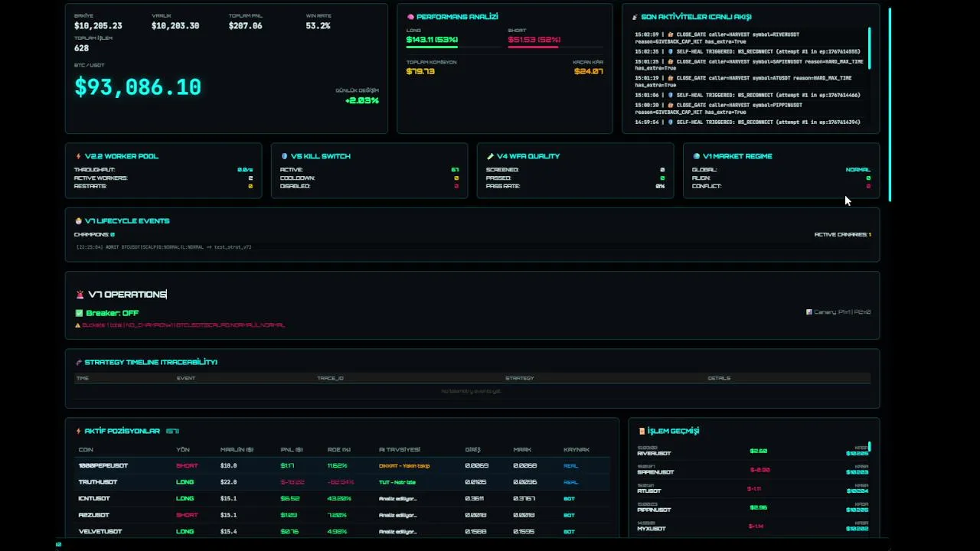Click the lightning icon of Aktif Pozisyonlar
The image size is (980, 551).
[x=78, y=432]
